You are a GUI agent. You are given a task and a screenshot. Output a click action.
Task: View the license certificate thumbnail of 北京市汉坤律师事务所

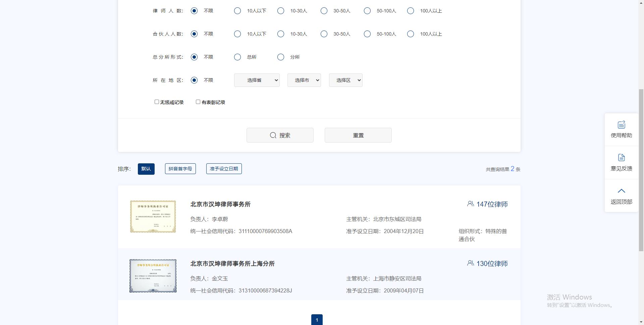(153, 216)
